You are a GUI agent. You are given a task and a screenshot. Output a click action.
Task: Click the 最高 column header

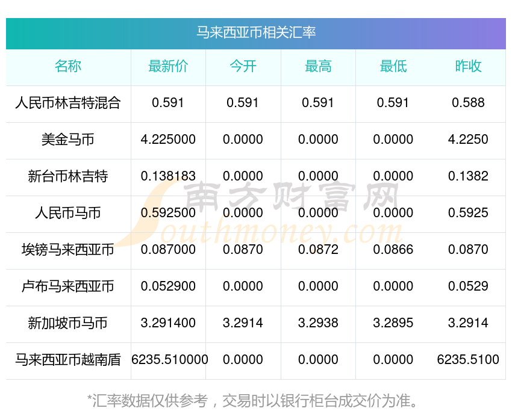tap(318, 66)
